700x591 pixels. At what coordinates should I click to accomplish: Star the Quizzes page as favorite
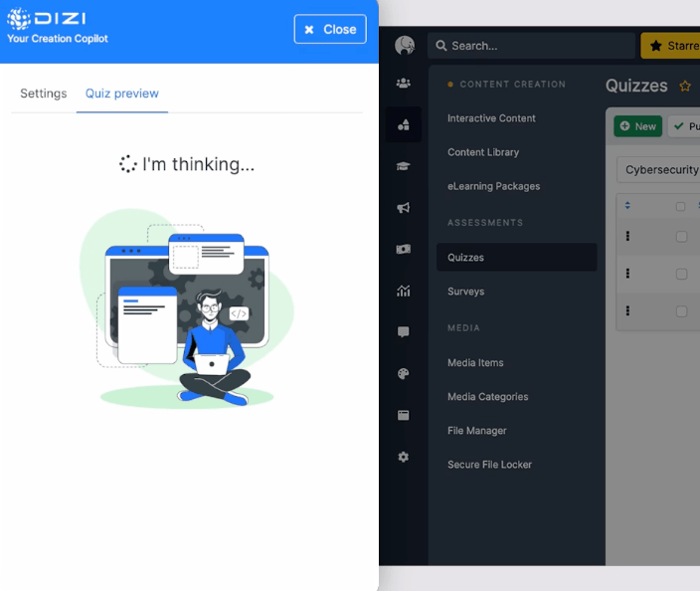[x=684, y=87]
